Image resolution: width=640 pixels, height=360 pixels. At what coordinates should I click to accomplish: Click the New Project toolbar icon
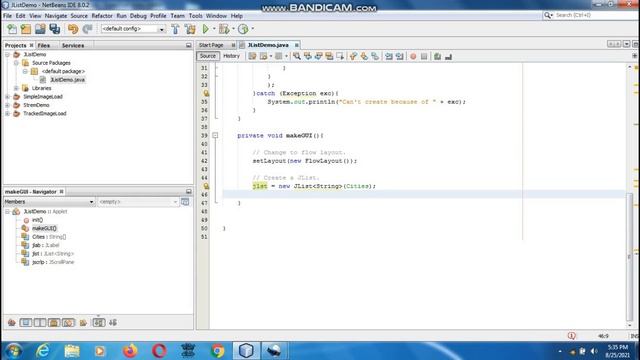coord(26,29)
